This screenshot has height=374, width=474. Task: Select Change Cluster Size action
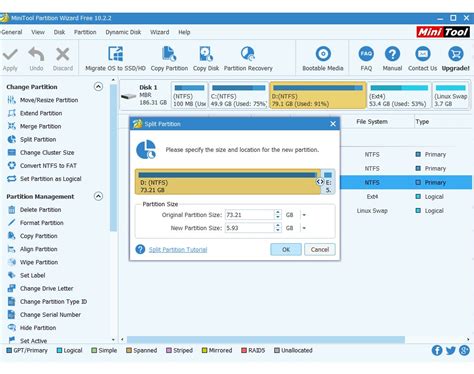[41, 153]
